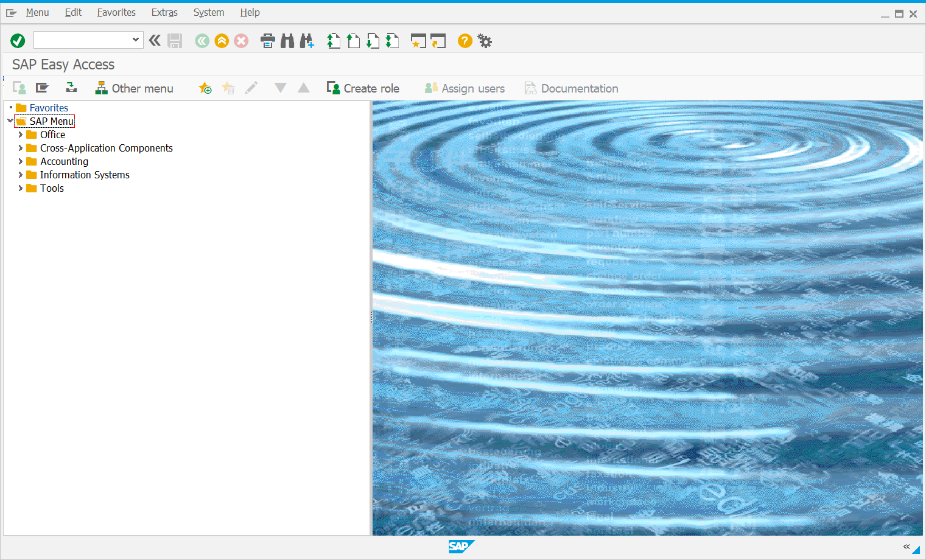Viewport: 926px width, 560px height.
Task: Click the green Enter checkmark icon
Action: (x=18, y=41)
